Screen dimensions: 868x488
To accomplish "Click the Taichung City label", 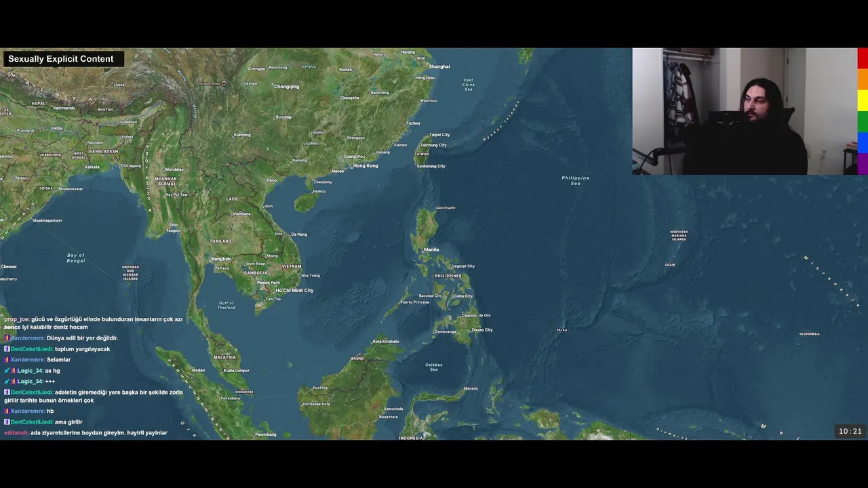I will [433, 145].
